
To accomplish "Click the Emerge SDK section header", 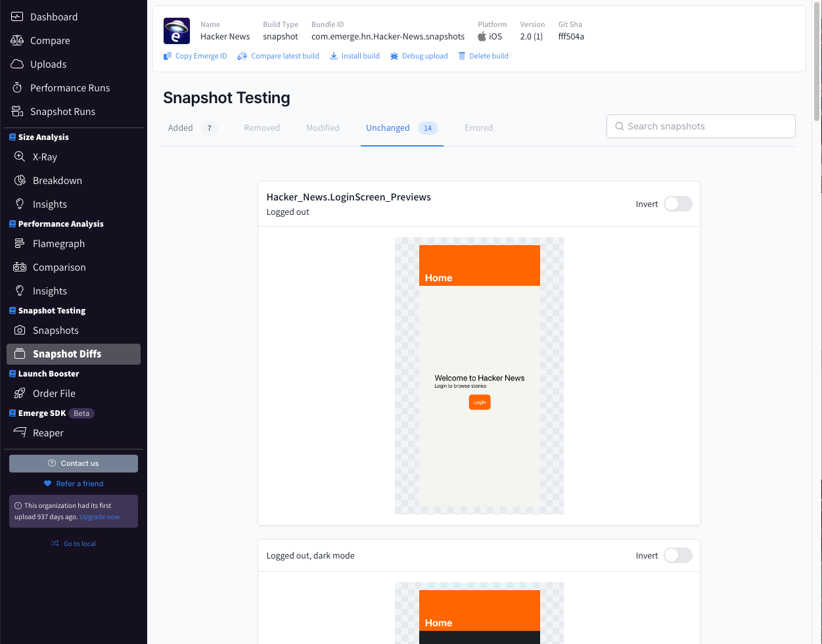I will click(42, 413).
